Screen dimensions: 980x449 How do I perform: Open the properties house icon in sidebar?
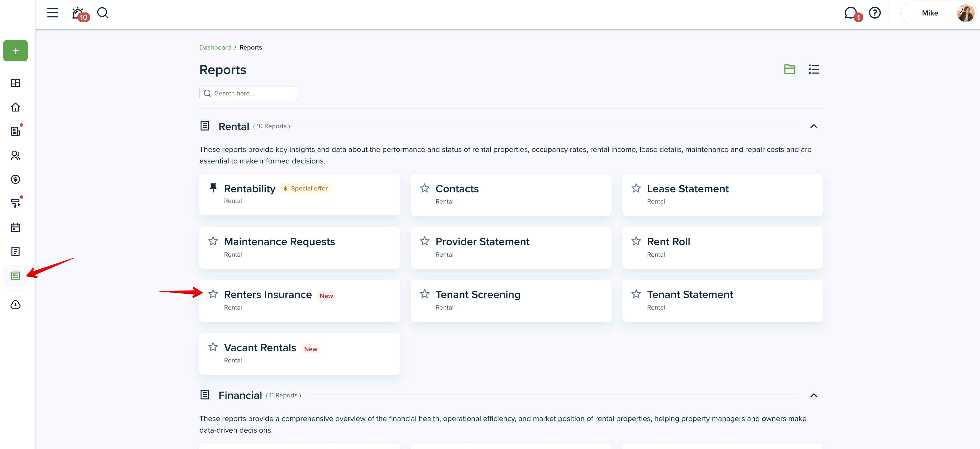(x=16, y=107)
